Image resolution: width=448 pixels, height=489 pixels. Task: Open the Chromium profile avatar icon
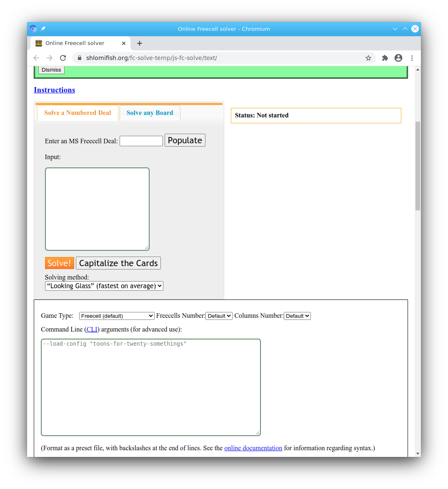[398, 58]
